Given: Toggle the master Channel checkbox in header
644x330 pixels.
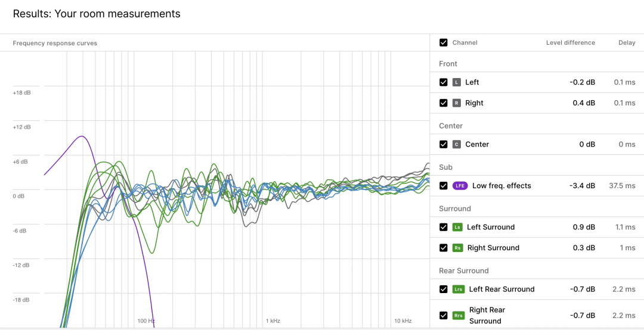Looking at the screenshot, I should 443,43.
